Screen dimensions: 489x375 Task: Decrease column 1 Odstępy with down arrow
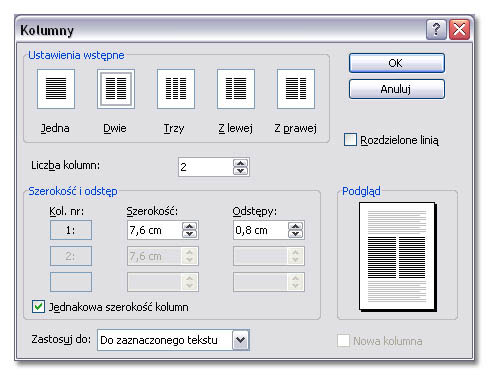click(295, 234)
